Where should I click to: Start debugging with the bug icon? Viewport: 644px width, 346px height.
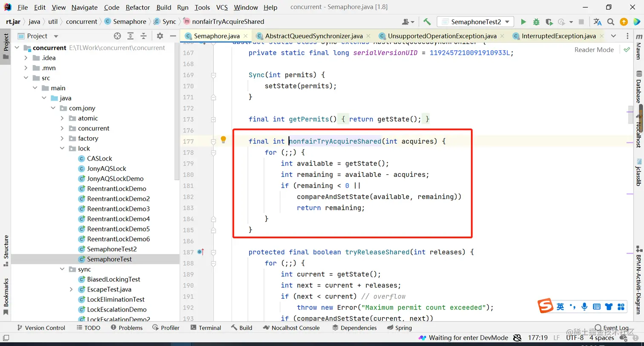point(536,22)
